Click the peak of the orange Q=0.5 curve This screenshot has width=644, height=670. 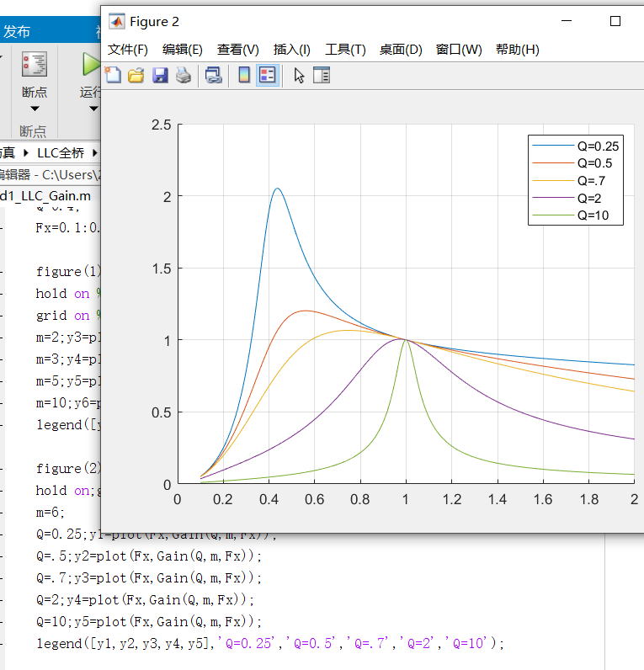(305, 311)
